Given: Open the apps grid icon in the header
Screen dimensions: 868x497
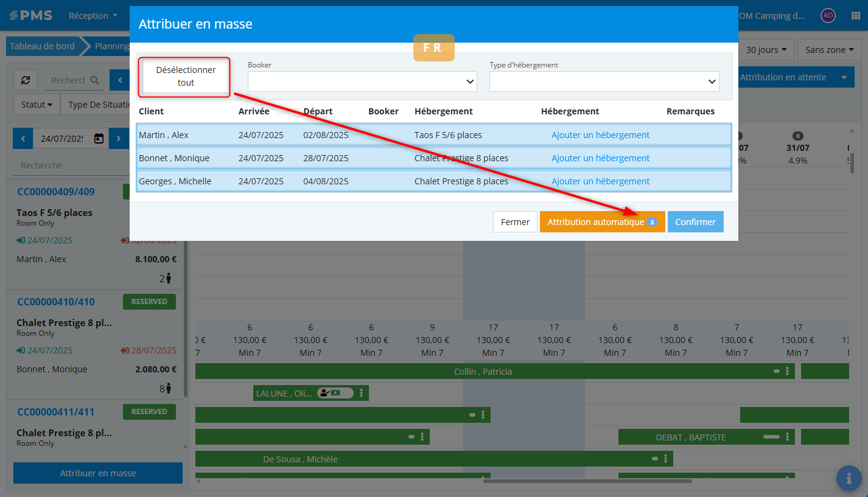Looking at the screenshot, I should pos(855,16).
